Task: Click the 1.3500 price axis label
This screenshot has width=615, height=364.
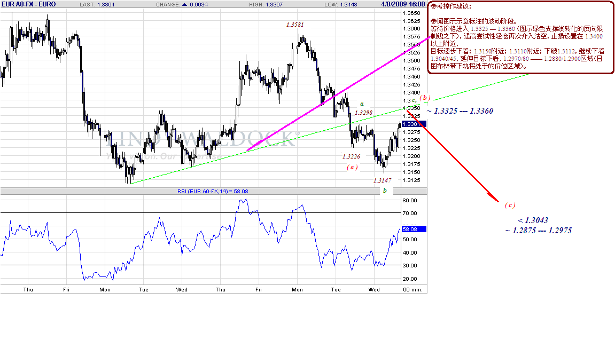Action: pyautogui.click(x=411, y=61)
